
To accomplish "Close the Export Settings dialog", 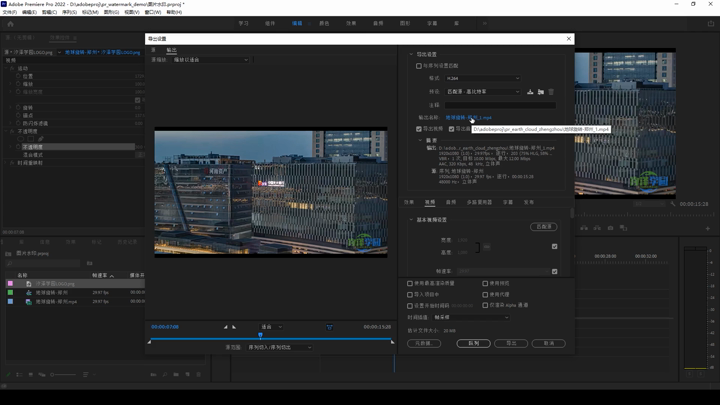I will [569, 39].
